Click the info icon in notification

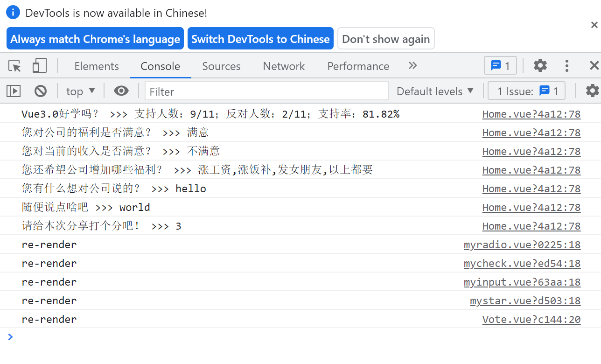point(14,13)
